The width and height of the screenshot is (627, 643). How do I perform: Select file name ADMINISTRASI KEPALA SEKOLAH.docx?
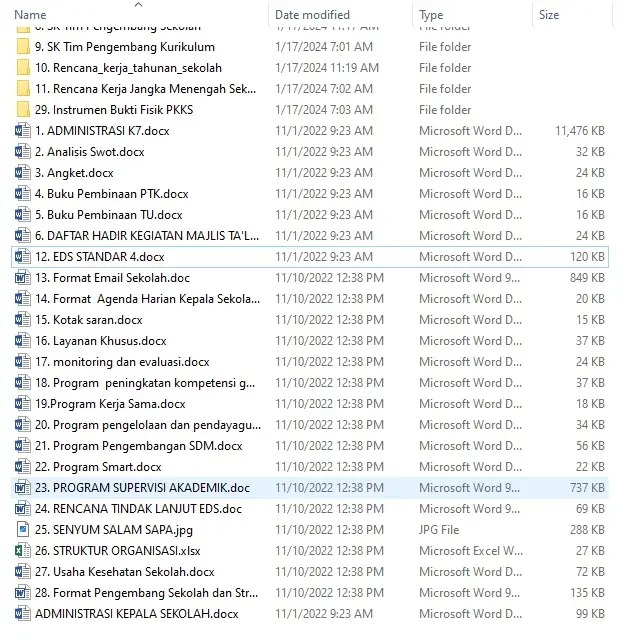pos(137,613)
